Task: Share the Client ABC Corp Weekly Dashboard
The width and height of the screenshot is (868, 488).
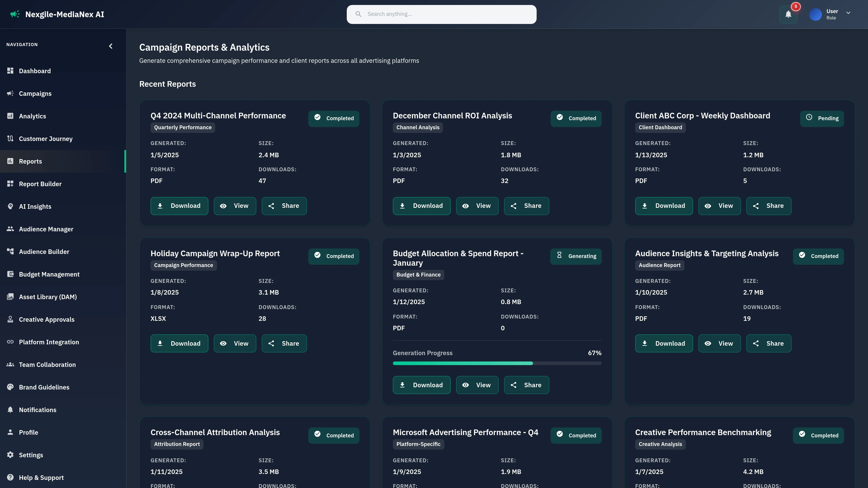Action: click(x=769, y=205)
